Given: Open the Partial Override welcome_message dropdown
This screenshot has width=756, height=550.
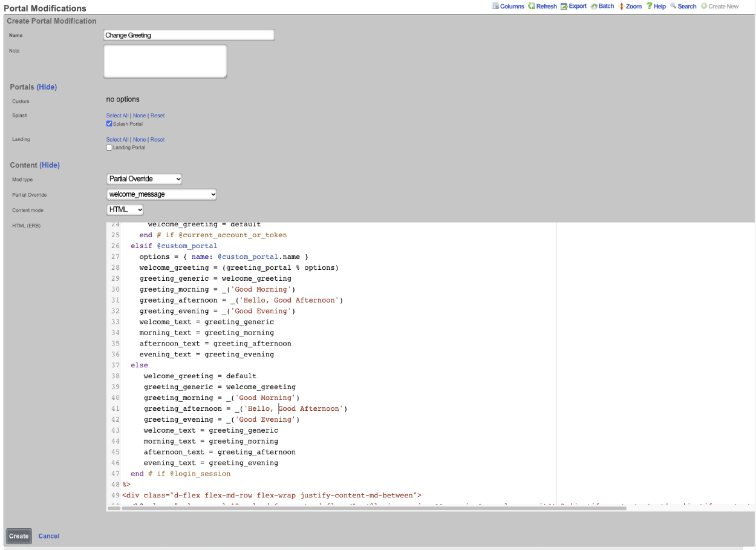Looking at the screenshot, I should point(161,194).
